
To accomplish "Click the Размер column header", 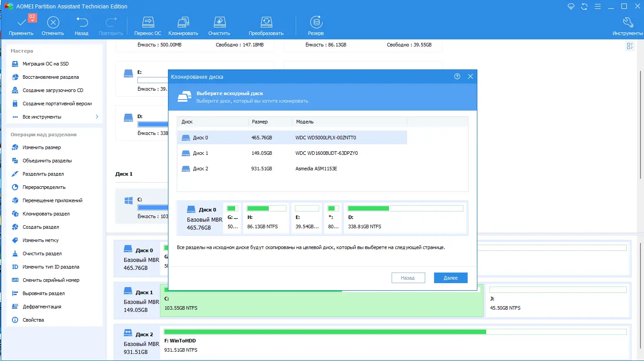I will tap(270, 122).
